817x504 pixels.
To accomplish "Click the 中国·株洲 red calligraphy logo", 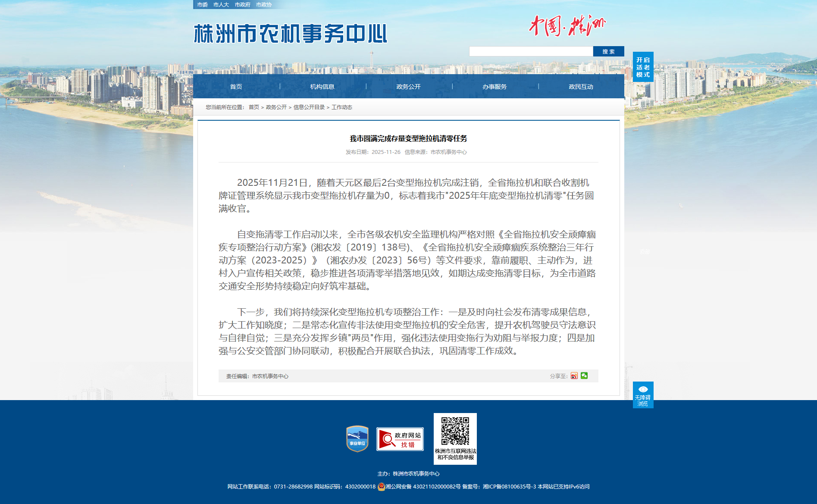I will click(567, 26).
